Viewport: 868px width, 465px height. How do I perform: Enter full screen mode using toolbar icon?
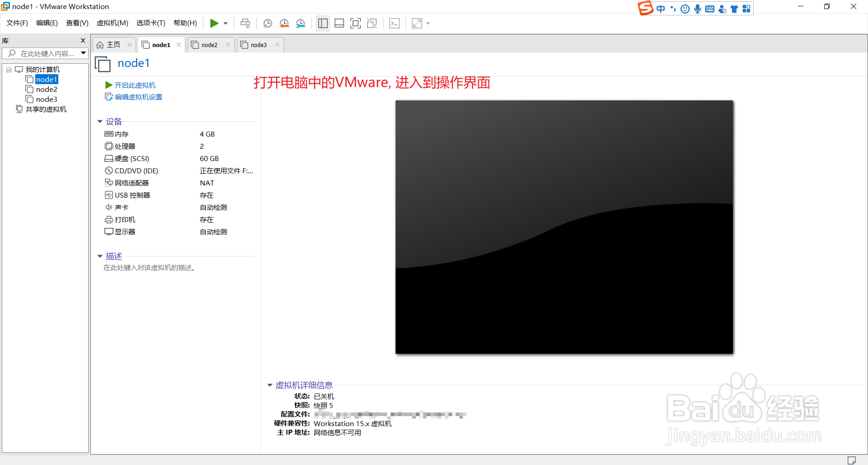[356, 23]
